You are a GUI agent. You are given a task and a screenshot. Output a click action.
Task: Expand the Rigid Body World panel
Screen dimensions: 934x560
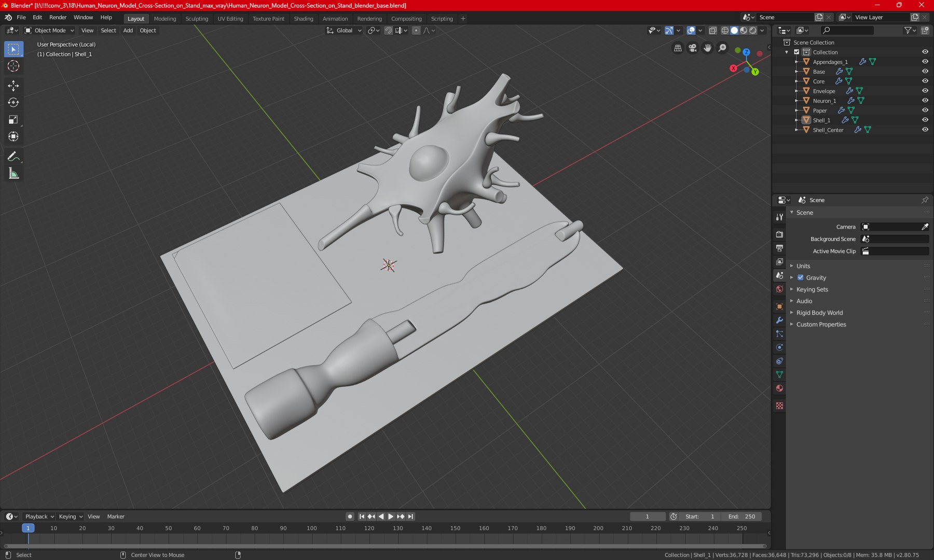[x=819, y=313]
